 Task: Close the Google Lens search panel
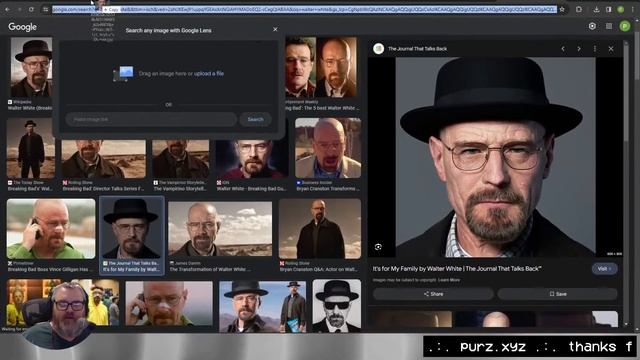pyautogui.click(x=275, y=29)
